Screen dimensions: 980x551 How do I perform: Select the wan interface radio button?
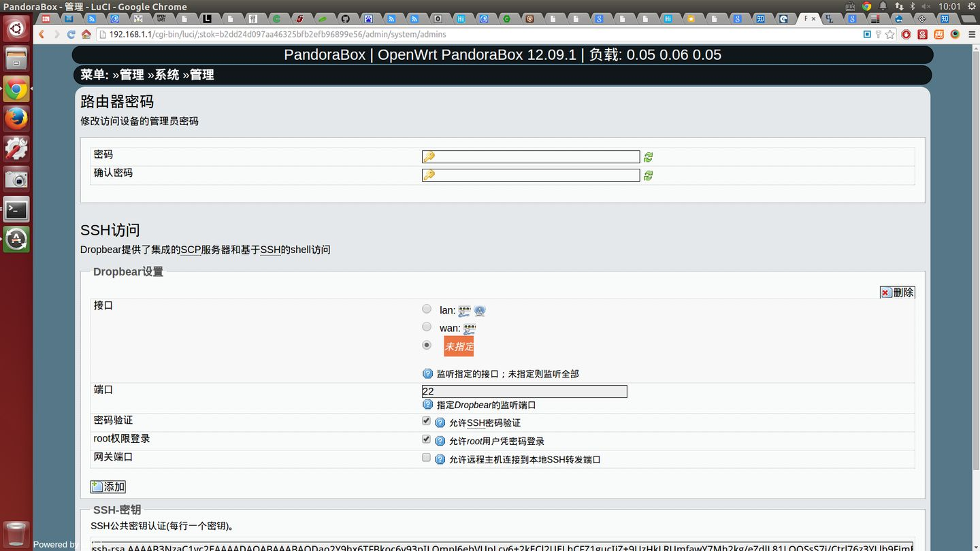pyautogui.click(x=427, y=327)
